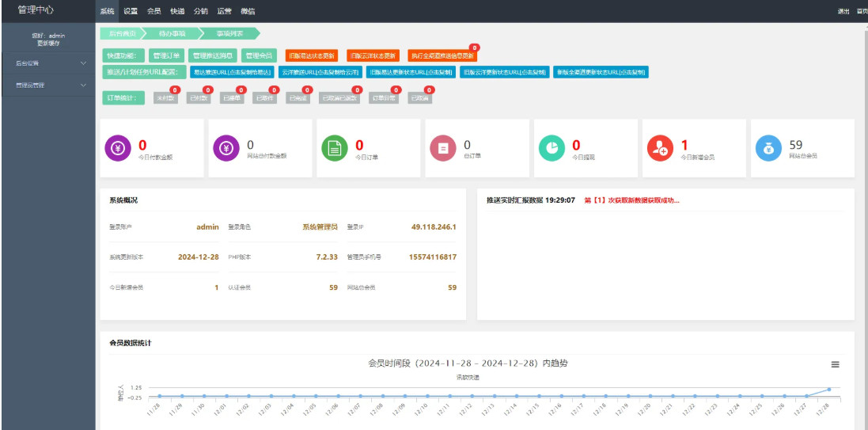Click the 退出 logout link
The height and width of the screenshot is (430, 868).
point(843,11)
